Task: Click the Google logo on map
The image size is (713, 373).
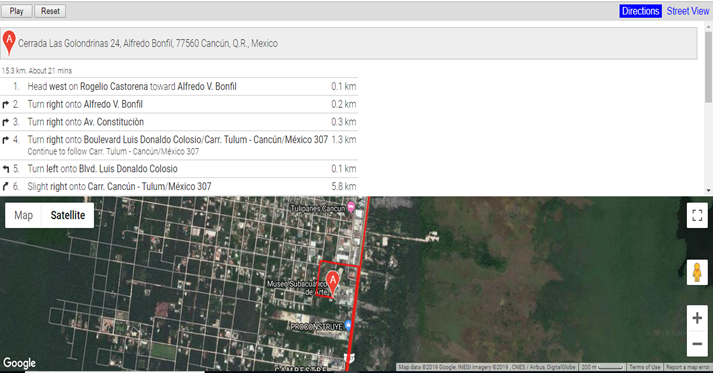Action: (x=20, y=363)
